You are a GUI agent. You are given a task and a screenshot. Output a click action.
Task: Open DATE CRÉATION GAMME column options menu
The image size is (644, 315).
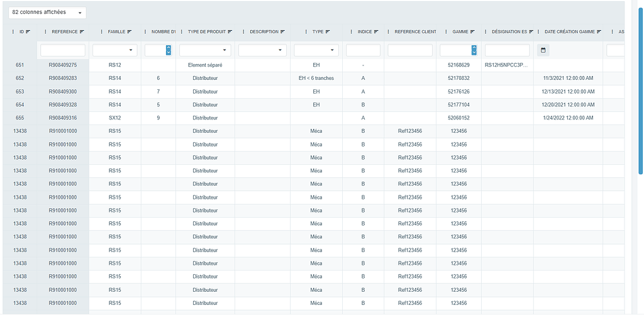pyautogui.click(x=539, y=31)
